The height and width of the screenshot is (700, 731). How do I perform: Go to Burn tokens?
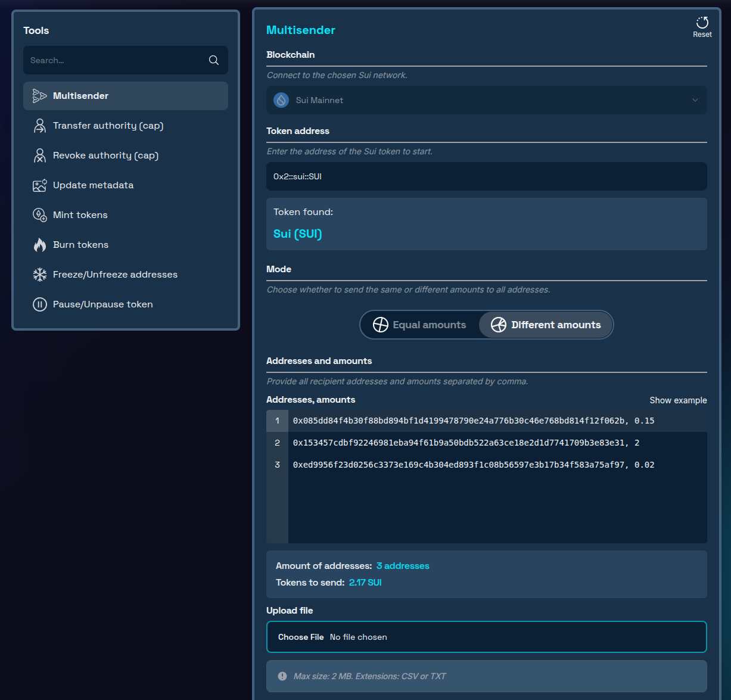click(126, 245)
